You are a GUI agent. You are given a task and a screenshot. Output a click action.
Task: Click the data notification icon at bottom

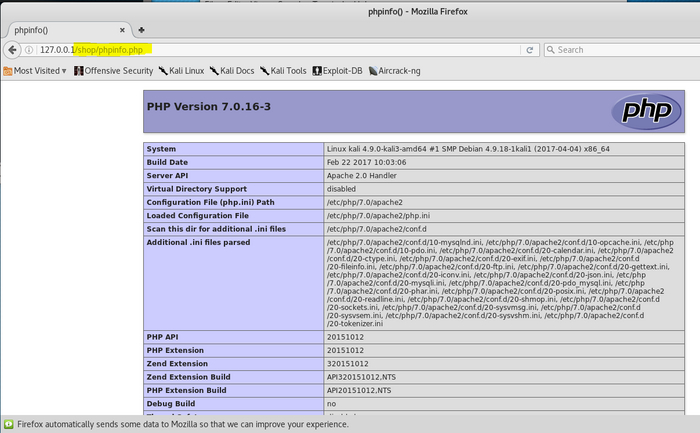pos(8,425)
